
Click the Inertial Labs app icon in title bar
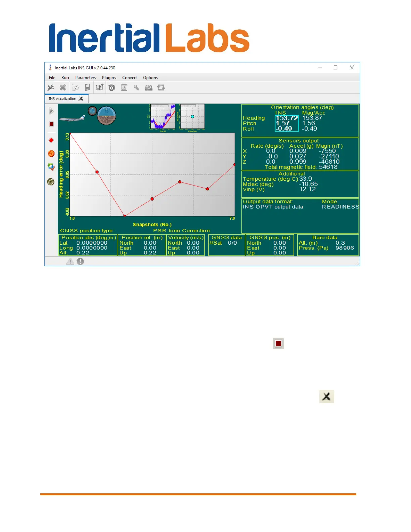(x=50, y=68)
